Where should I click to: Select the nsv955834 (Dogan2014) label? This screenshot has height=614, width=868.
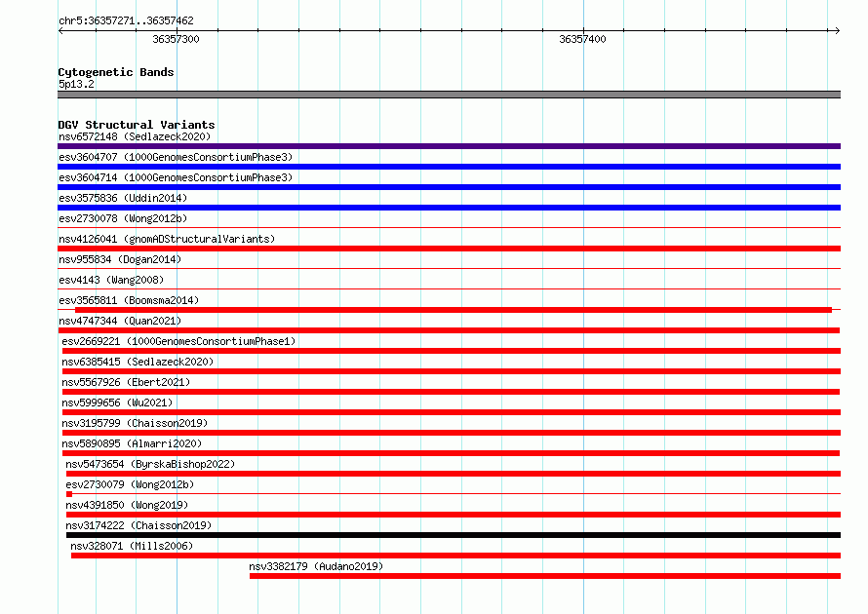120,259
